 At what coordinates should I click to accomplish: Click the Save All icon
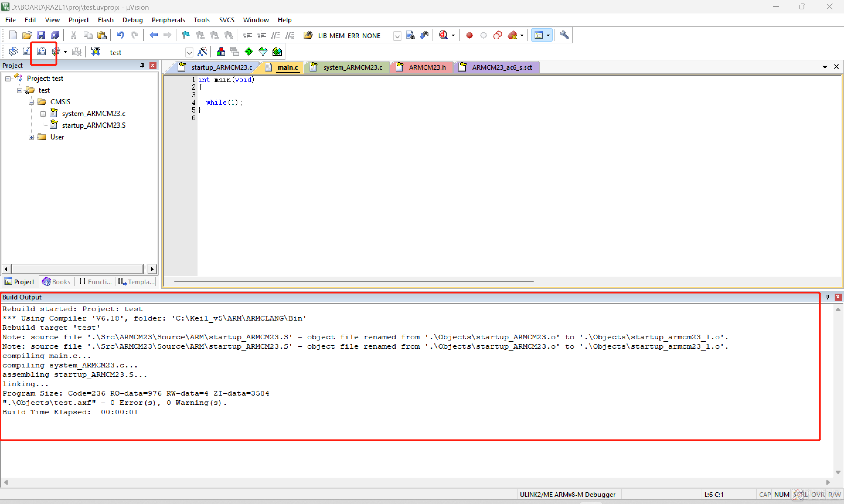55,35
